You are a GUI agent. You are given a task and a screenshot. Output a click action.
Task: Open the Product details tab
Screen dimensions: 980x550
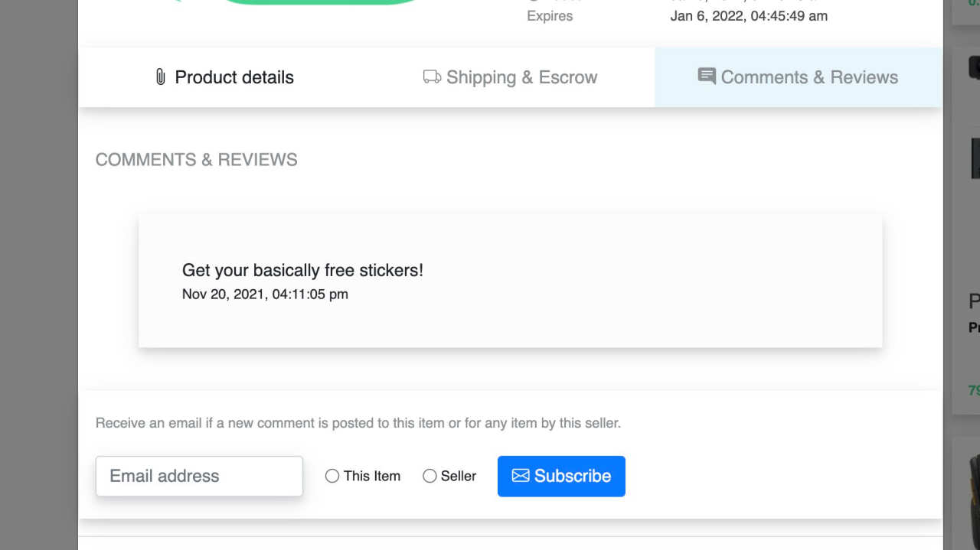point(224,77)
